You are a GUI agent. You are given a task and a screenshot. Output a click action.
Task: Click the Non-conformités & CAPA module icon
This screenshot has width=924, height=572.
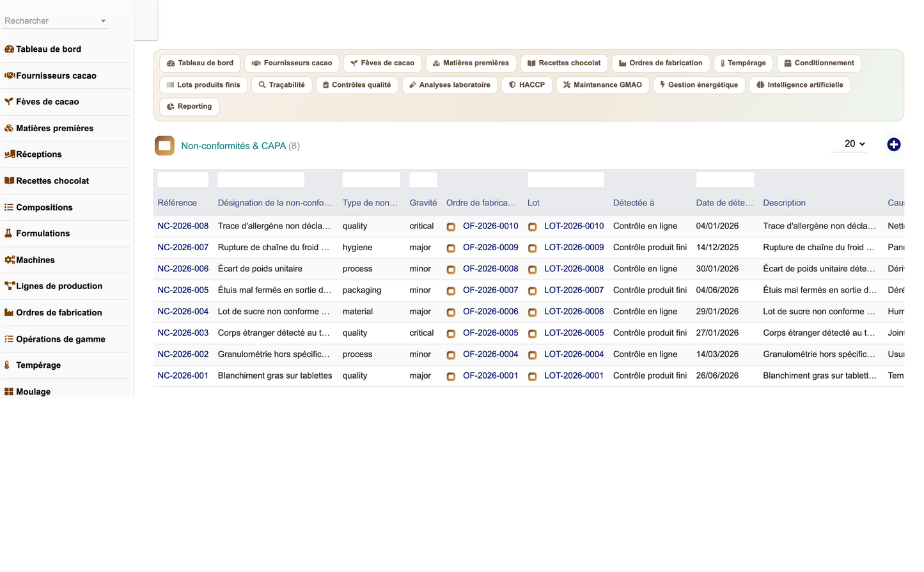tap(164, 145)
